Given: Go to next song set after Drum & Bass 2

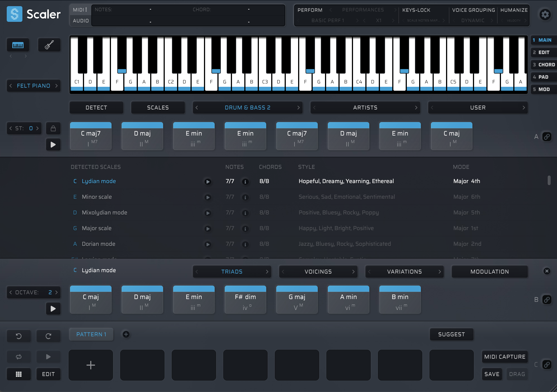Looking at the screenshot, I should (298, 108).
